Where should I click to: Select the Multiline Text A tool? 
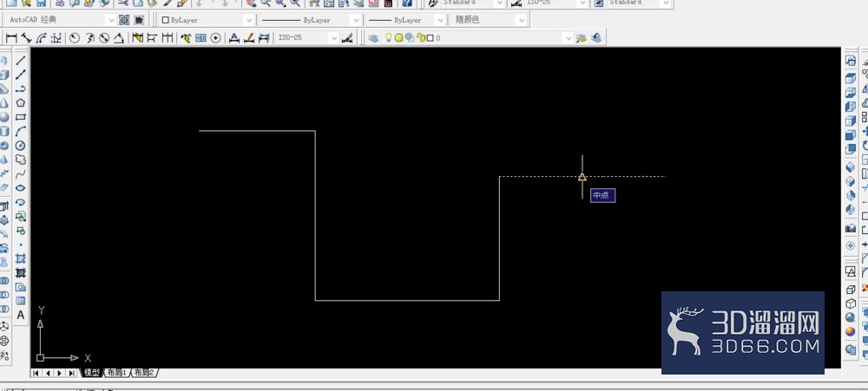[21, 316]
